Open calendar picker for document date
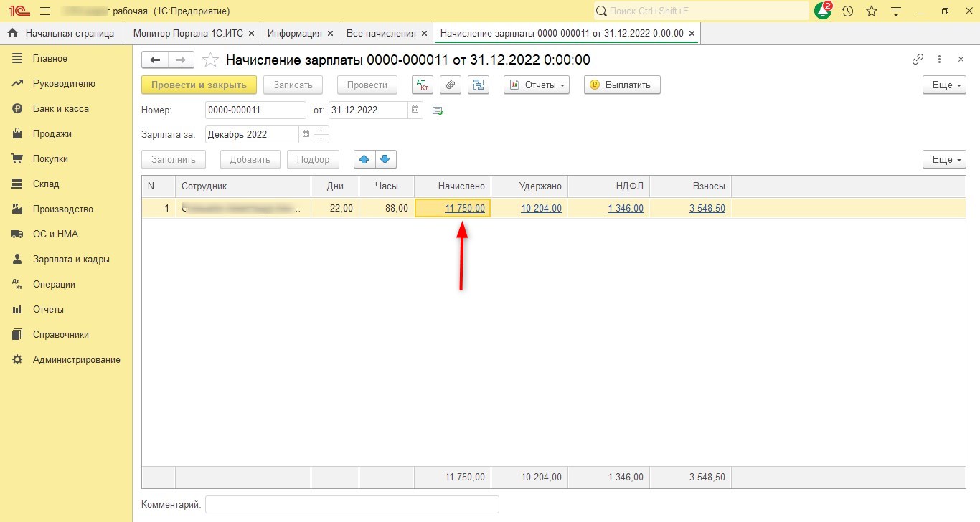This screenshot has height=522, width=980. 415,110
